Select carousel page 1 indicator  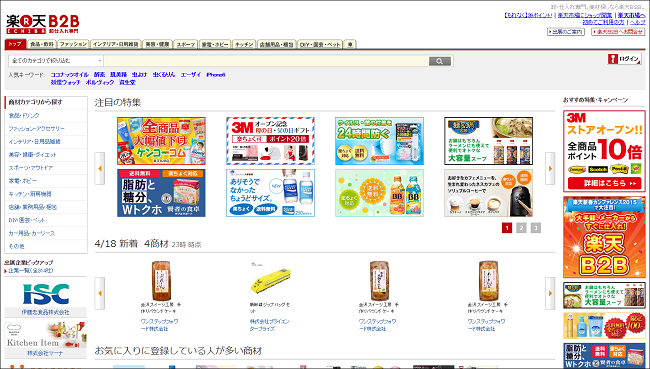[507, 228]
